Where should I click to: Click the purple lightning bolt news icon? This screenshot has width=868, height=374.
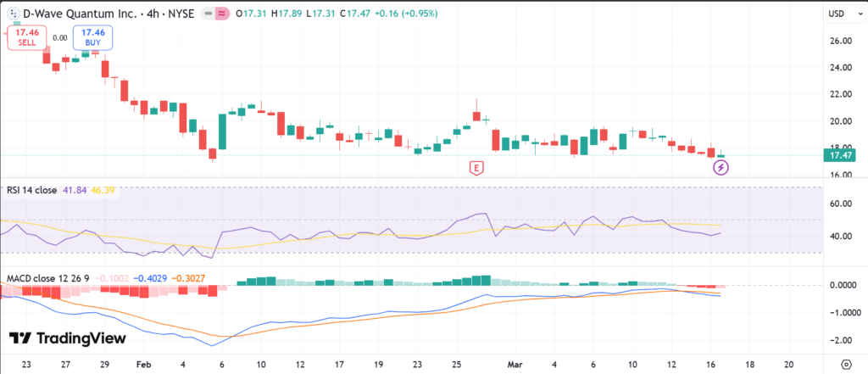(721, 167)
